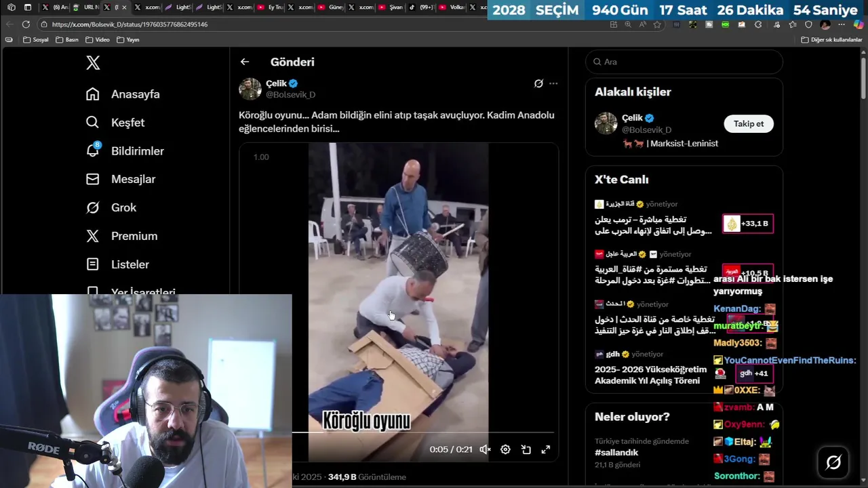Viewport: 868px width, 488px height.
Task: Open Çelik's profile avatar on the post
Action: coord(250,89)
